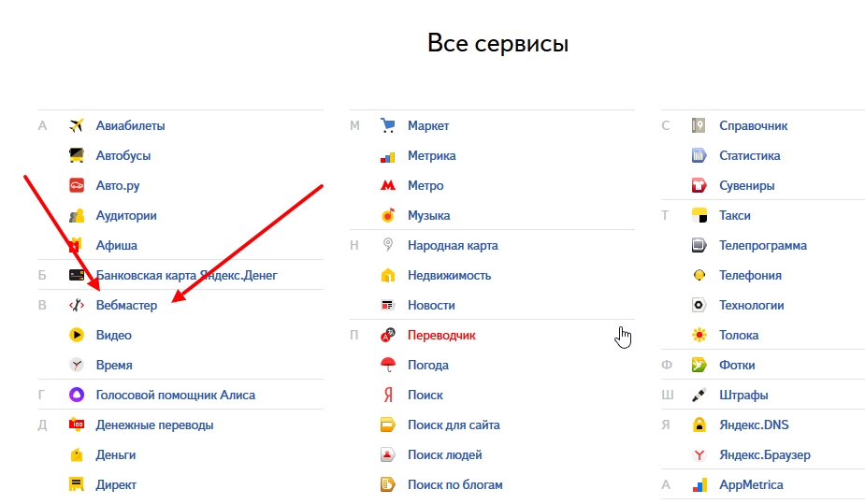Click the Авиабилеты airplane icon
This screenshot has width=865, height=504.
(x=76, y=125)
